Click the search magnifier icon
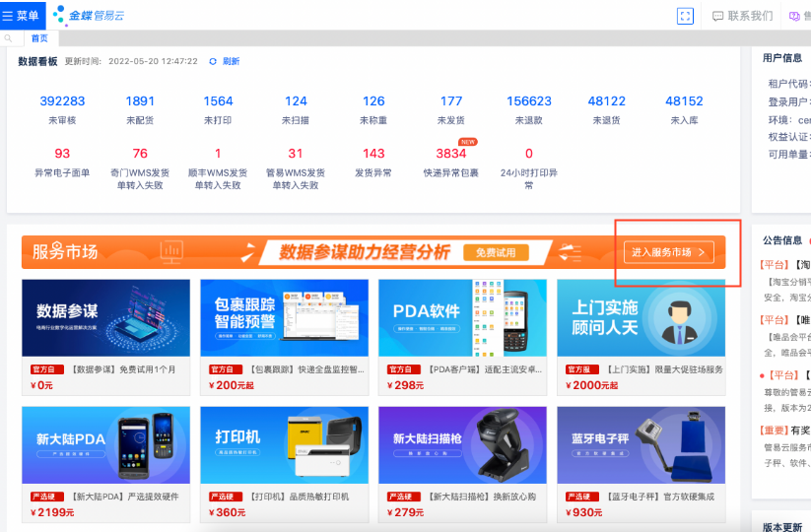The image size is (811, 532). coord(8,38)
